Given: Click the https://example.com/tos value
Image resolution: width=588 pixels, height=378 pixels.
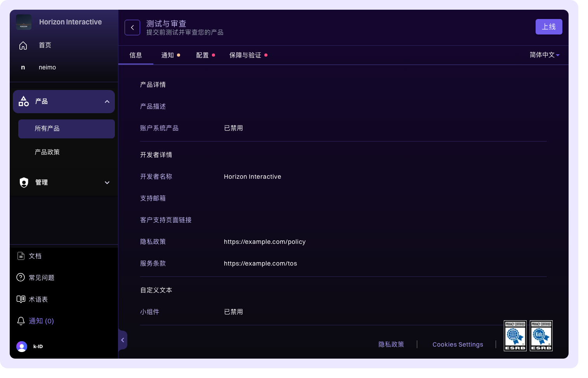Looking at the screenshot, I should click(260, 263).
